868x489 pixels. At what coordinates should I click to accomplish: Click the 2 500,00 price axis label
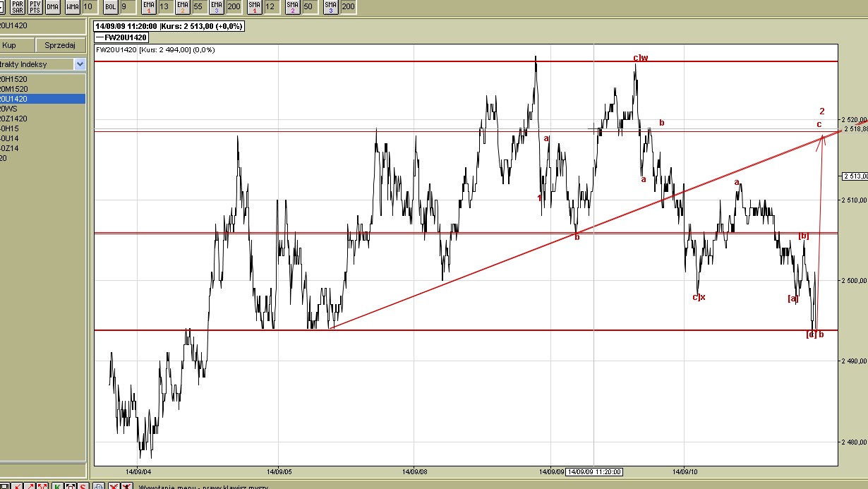(854, 281)
